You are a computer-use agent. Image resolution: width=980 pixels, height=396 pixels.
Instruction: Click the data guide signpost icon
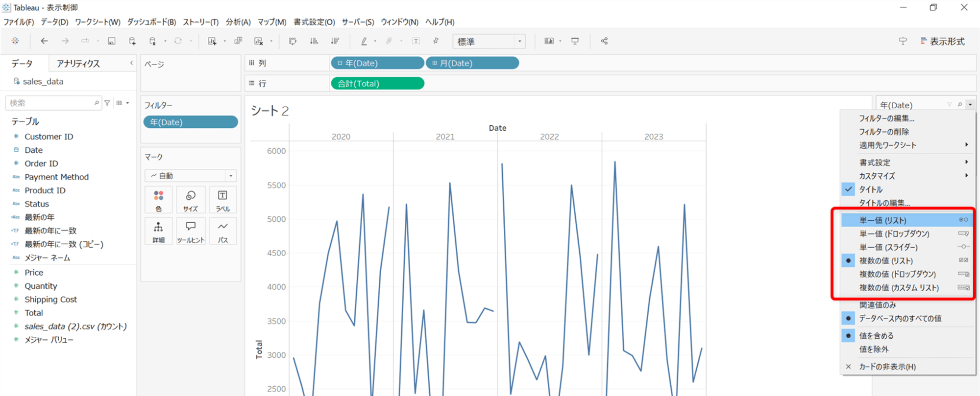903,41
